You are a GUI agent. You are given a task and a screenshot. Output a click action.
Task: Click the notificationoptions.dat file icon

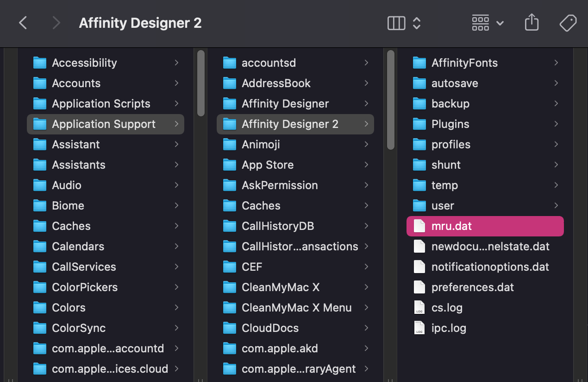419,267
